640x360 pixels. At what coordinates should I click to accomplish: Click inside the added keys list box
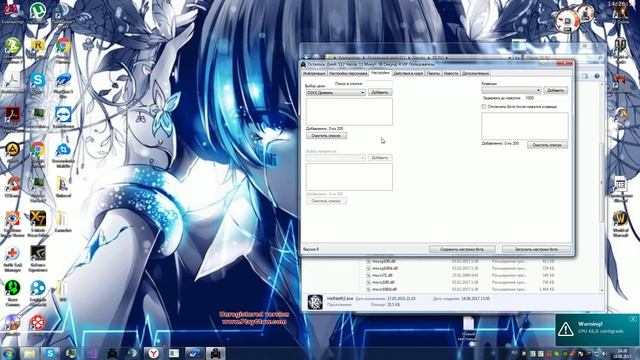[525, 126]
